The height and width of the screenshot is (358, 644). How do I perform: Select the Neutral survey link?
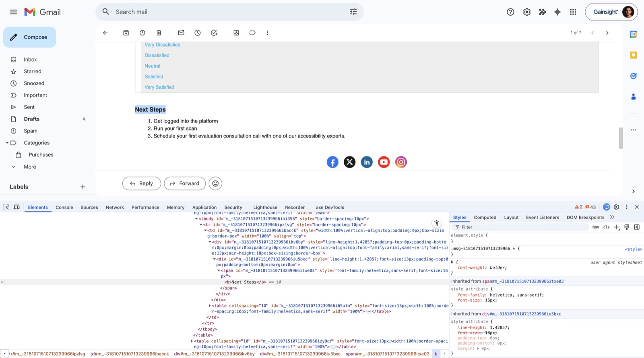153,66
